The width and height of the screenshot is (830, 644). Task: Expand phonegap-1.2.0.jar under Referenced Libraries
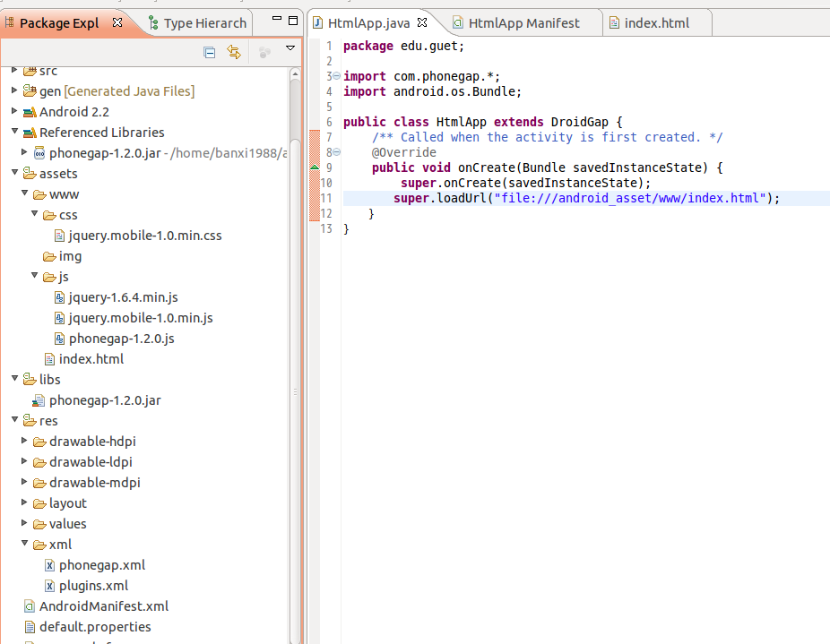coord(24,152)
